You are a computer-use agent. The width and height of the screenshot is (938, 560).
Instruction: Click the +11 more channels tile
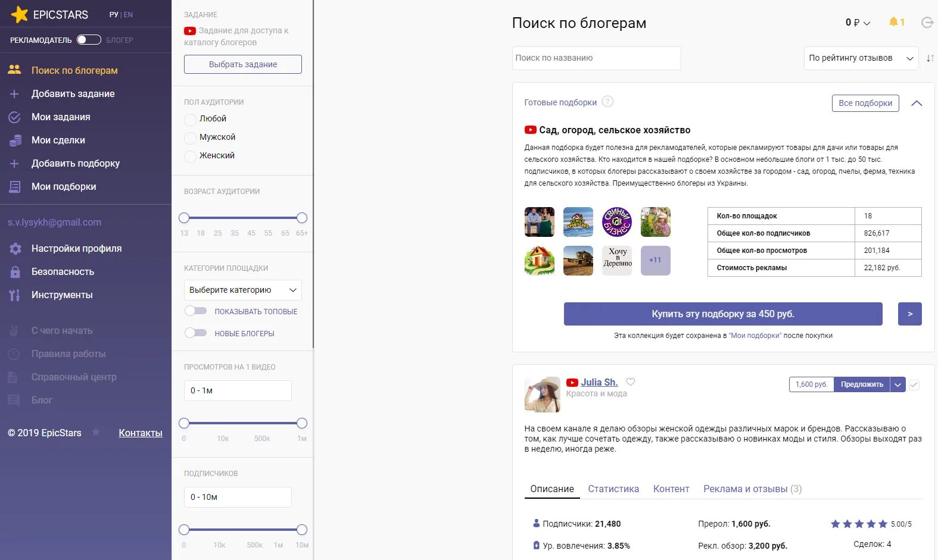click(656, 261)
